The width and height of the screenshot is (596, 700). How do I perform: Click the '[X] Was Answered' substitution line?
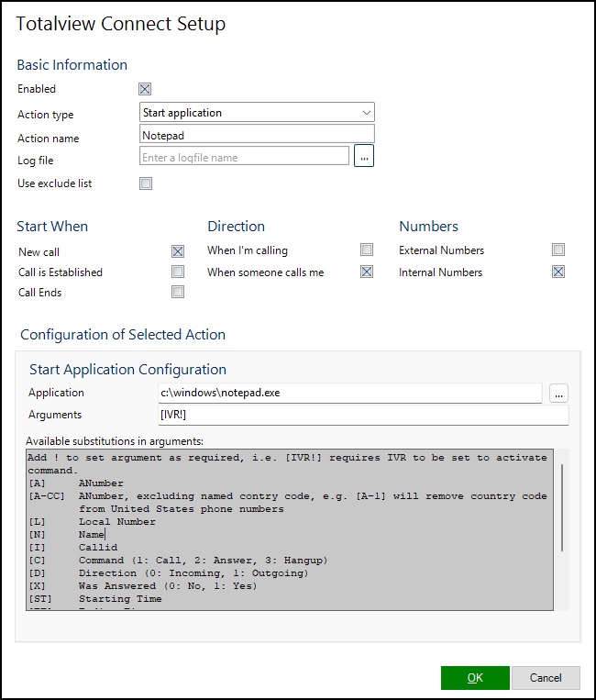143,585
